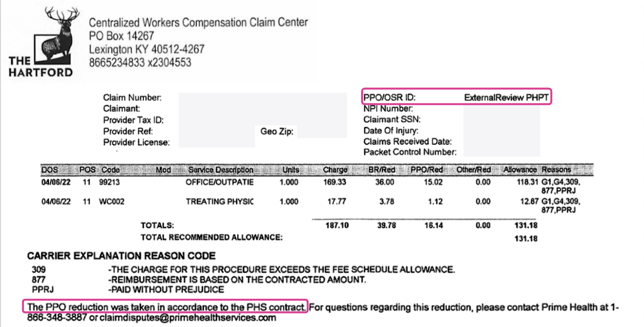Click the highlighted PHS contract sentence
The image size is (644, 327).
(x=165, y=307)
